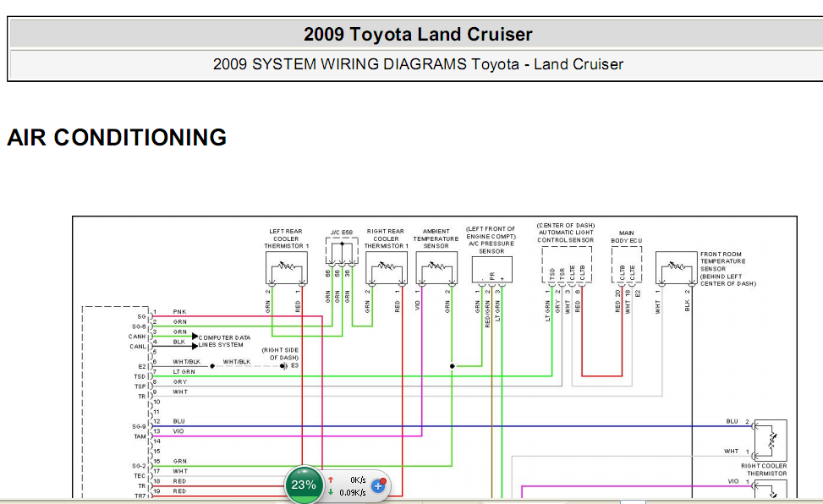
Task: Click the BLU wire label at pin 12
Action: point(178,421)
